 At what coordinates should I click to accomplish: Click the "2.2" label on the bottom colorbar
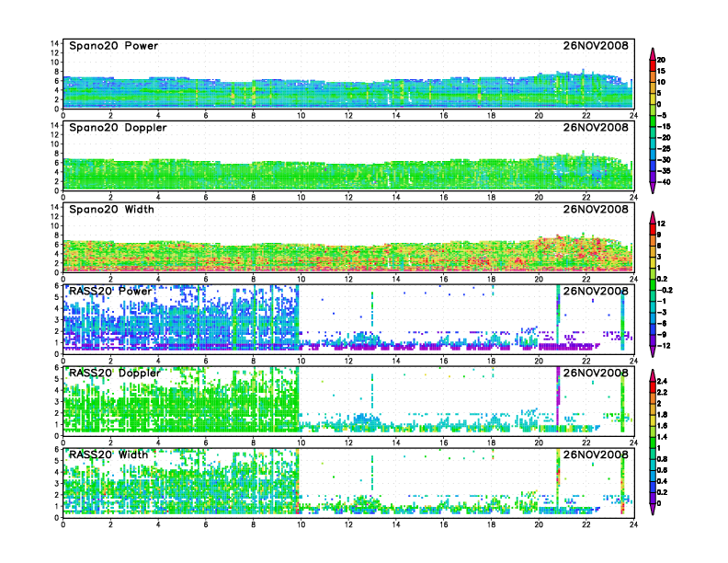(x=663, y=393)
